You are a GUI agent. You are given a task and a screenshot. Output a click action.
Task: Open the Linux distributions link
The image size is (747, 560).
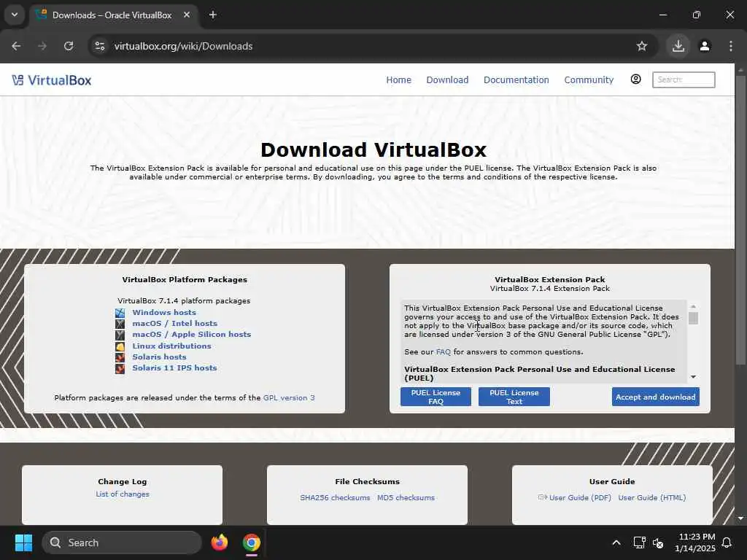coord(171,346)
